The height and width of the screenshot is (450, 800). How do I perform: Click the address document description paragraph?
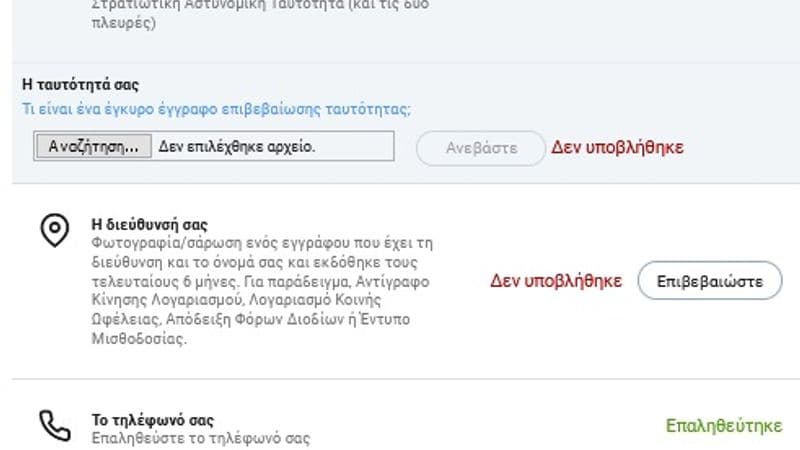click(262, 290)
